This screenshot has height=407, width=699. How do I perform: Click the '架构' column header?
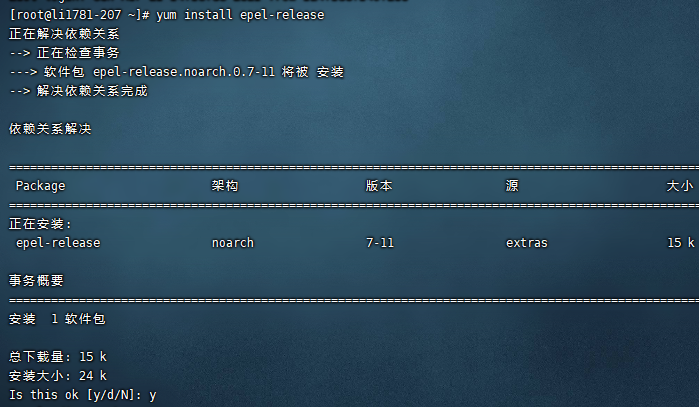pos(225,186)
